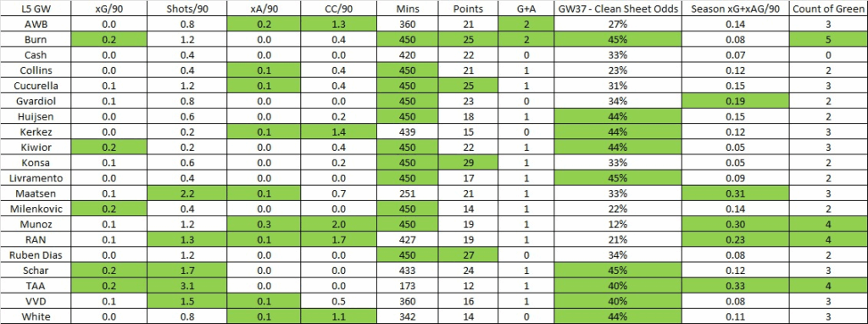Image resolution: width=868 pixels, height=324 pixels.
Task: Click the L5 GW header cell
Action: coord(36,8)
